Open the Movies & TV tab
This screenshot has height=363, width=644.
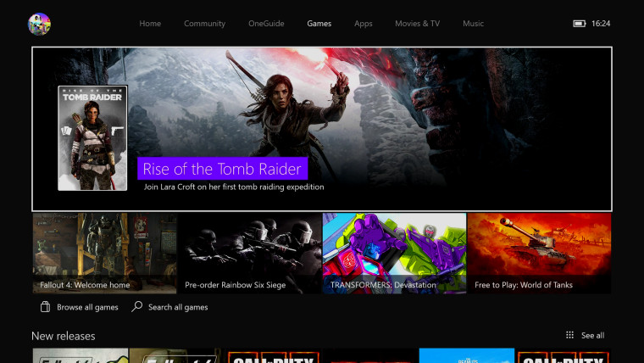417,24
